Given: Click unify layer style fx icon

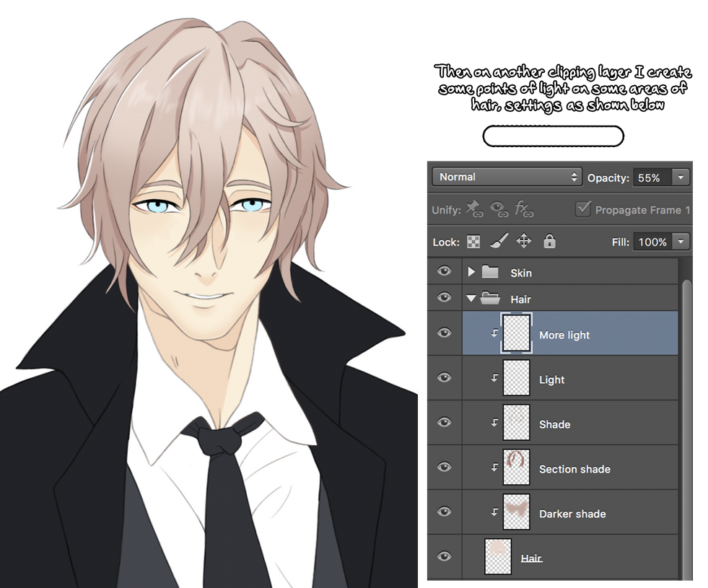Looking at the screenshot, I should (x=524, y=209).
